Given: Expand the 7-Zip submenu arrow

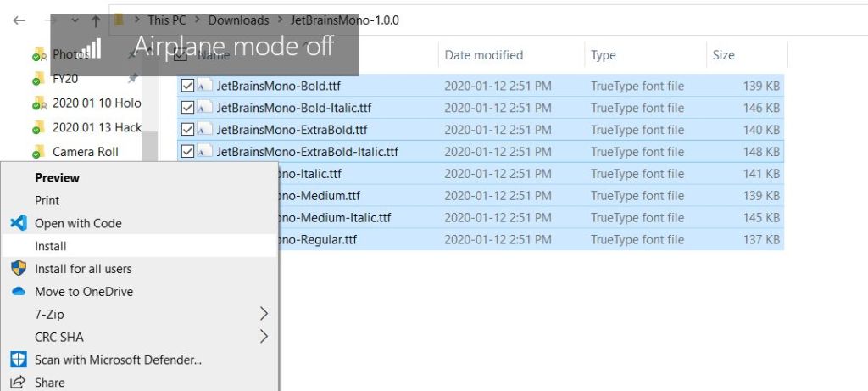Looking at the screenshot, I should point(263,314).
